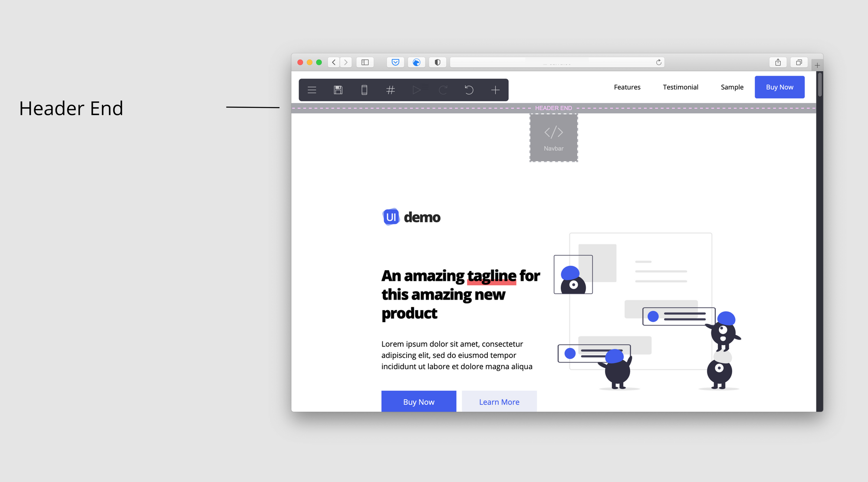Click the Buy Now header button
The height and width of the screenshot is (482, 868).
[x=779, y=87]
